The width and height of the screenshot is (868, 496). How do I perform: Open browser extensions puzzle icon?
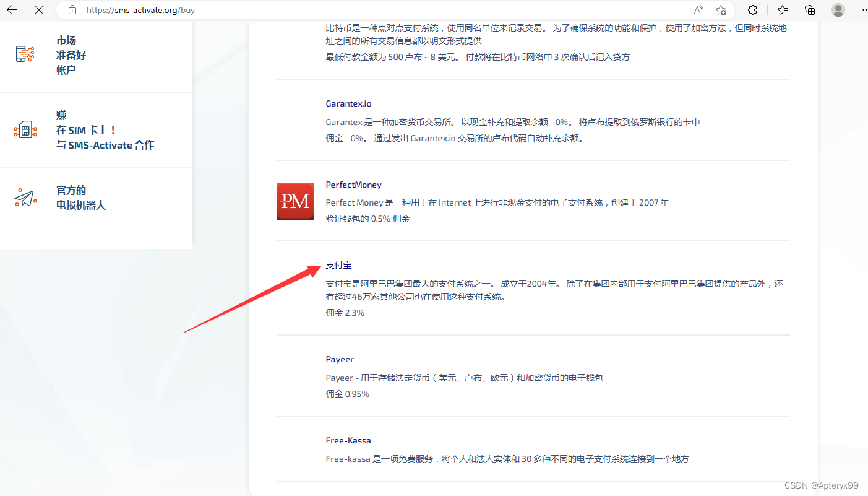[x=753, y=10]
